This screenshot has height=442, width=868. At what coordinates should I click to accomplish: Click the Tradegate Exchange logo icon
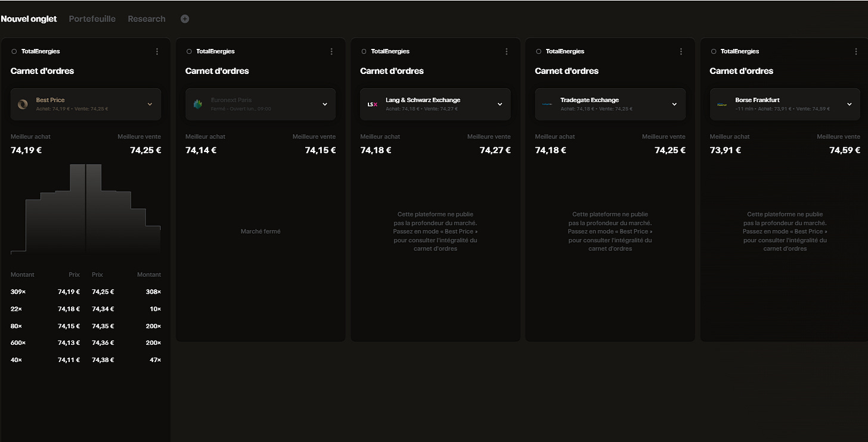pyautogui.click(x=547, y=104)
